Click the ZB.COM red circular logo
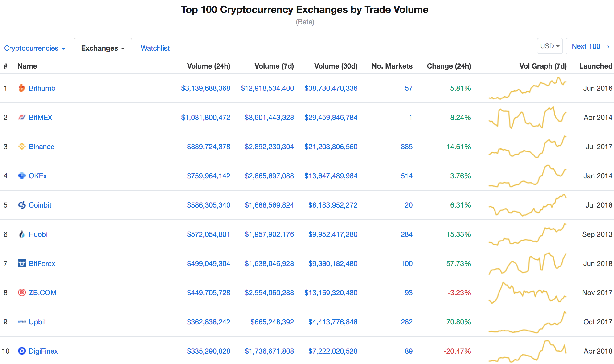The image size is (614, 364). (22, 292)
